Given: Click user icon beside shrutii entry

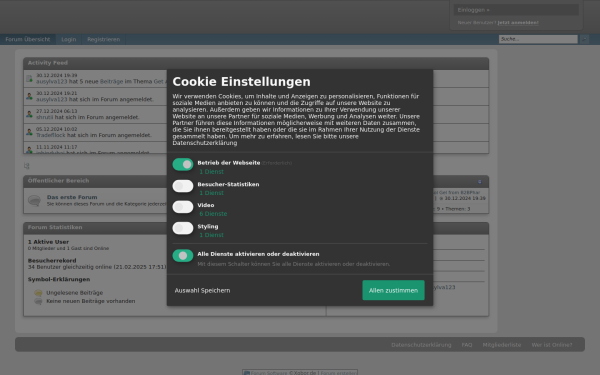Looking at the screenshot, I should click(29, 114).
